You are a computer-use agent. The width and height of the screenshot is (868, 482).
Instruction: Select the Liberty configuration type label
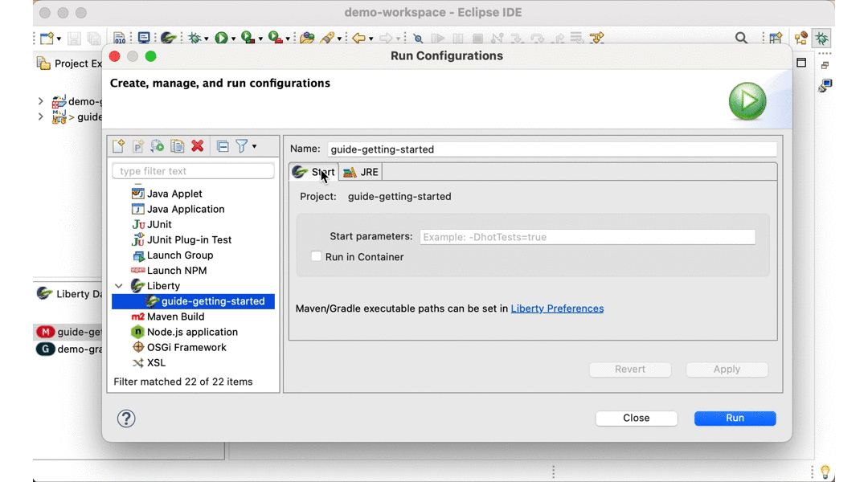(163, 286)
